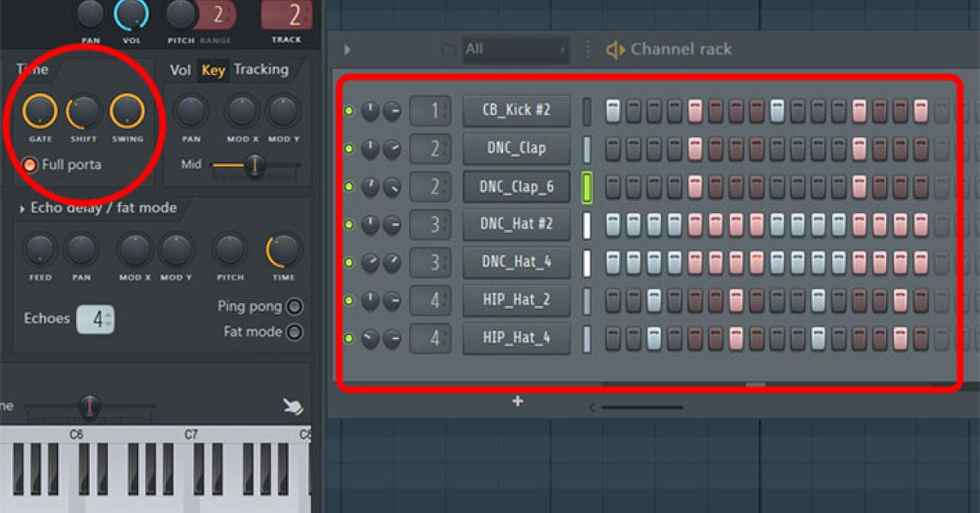Viewport: 980px width, 513px height.
Task: Add a new channel with plus button
Action: tap(517, 401)
